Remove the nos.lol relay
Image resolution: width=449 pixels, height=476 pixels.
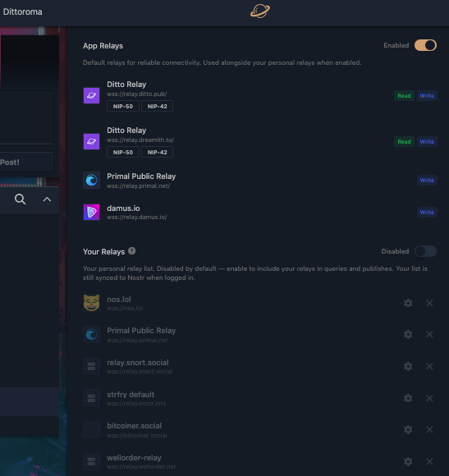[429, 303]
